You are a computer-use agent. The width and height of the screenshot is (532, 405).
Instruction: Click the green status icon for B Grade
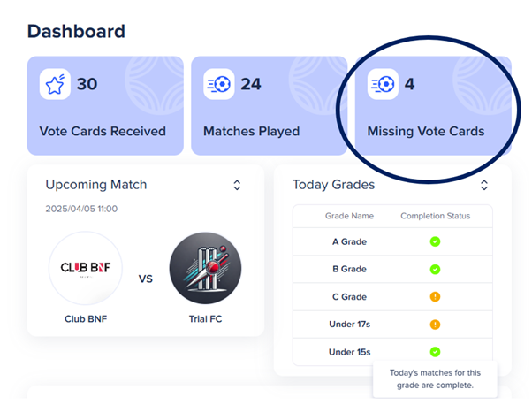coord(435,269)
